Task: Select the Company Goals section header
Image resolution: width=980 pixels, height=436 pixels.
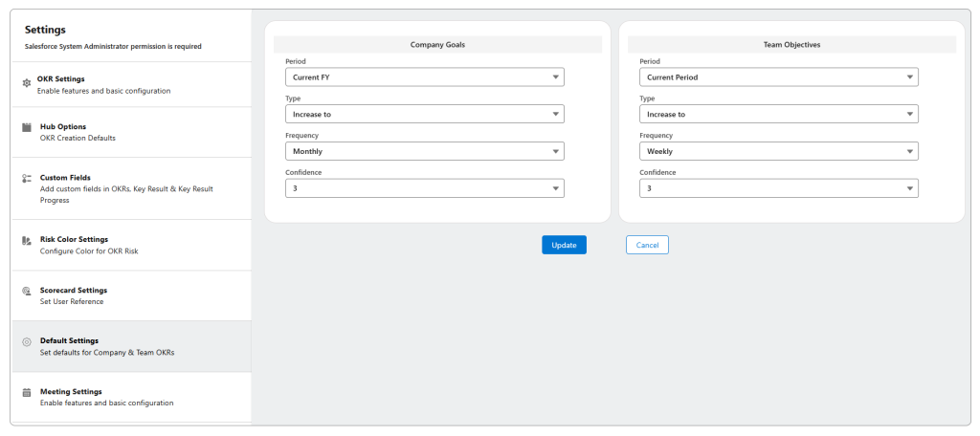Action: click(437, 45)
